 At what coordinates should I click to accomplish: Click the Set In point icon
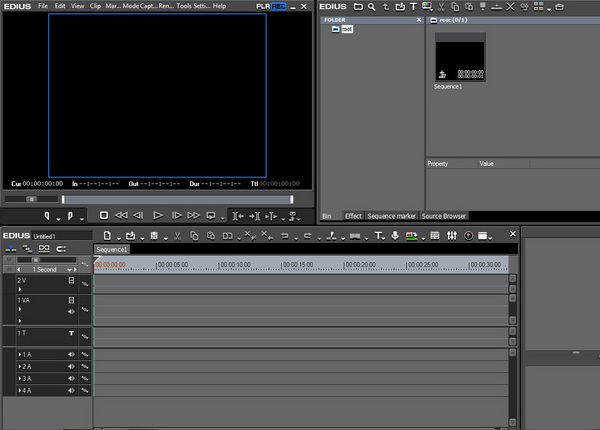click(47, 215)
